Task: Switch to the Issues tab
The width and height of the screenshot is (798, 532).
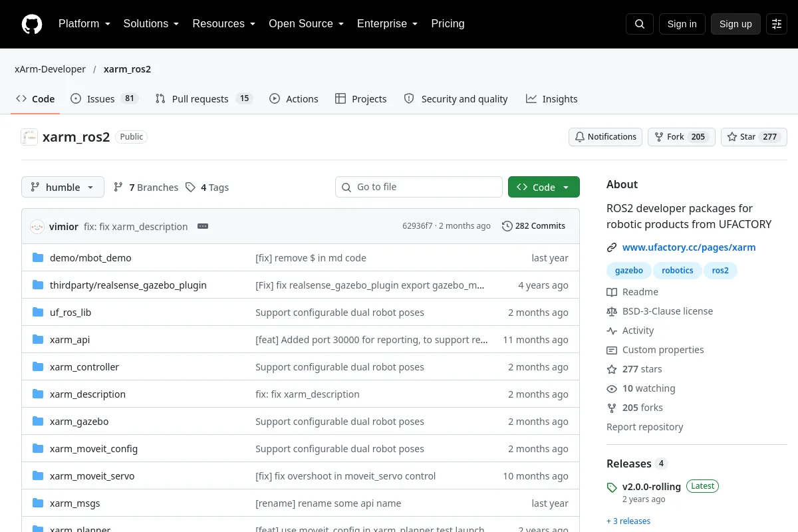Action: (104, 98)
